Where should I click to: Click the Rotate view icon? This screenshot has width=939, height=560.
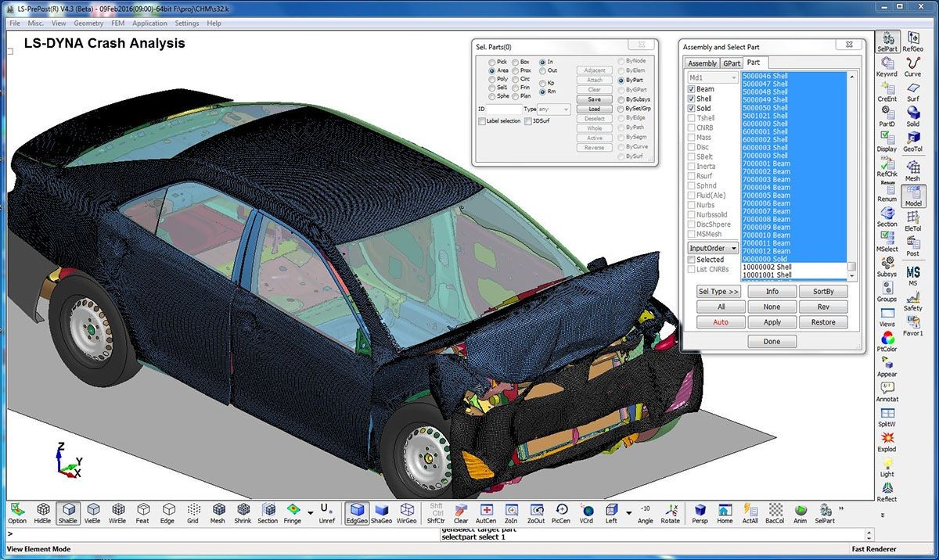(x=670, y=512)
